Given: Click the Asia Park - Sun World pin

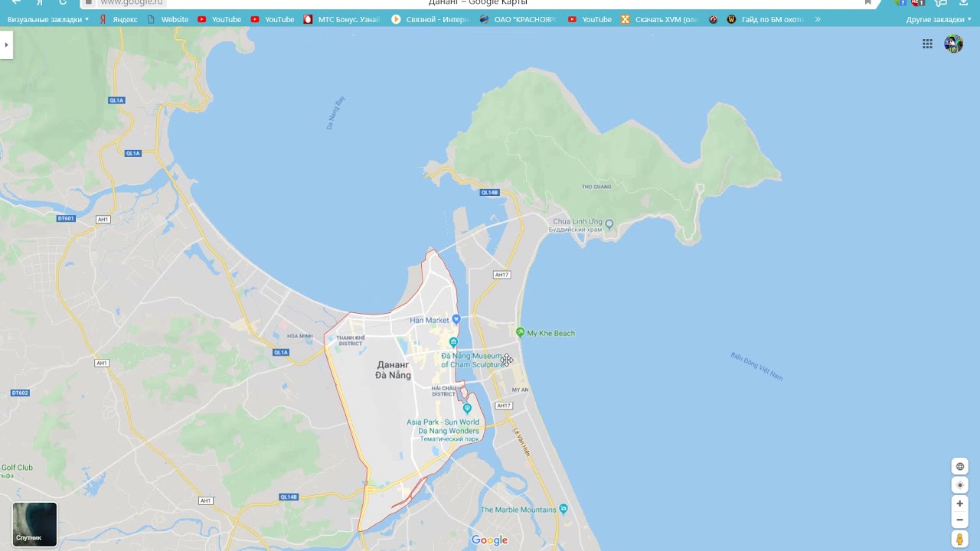Looking at the screenshot, I should tap(467, 409).
